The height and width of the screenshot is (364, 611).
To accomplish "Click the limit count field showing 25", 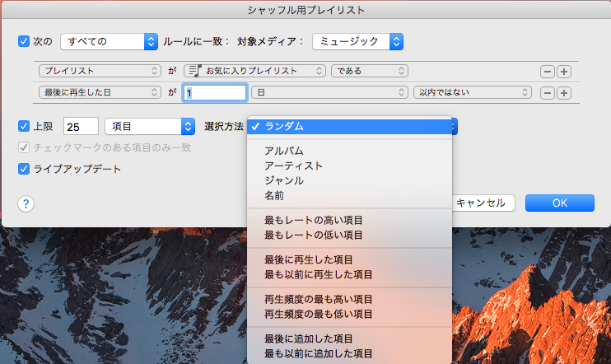I will tap(80, 126).
